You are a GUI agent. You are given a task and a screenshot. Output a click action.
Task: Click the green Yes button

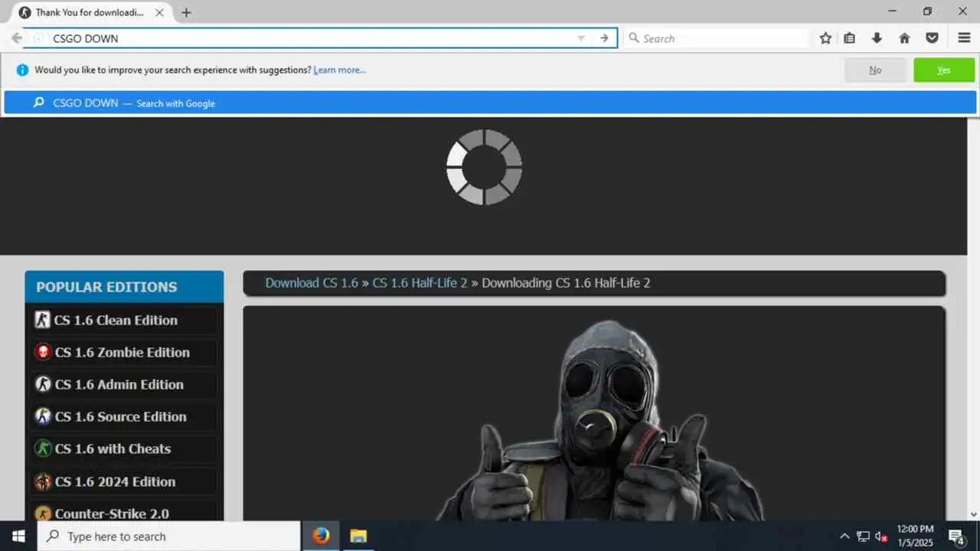[944, 70]
